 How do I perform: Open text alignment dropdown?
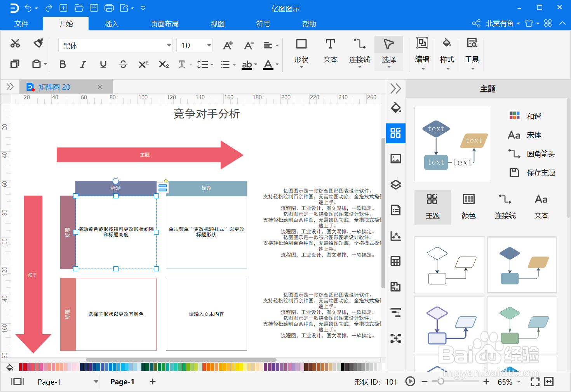[x=271, y=45]
